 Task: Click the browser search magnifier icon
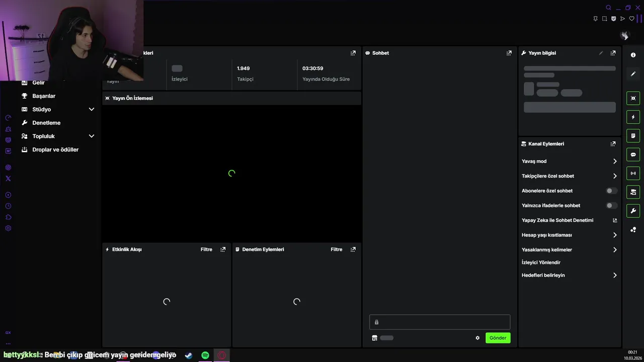coord(608,8)
